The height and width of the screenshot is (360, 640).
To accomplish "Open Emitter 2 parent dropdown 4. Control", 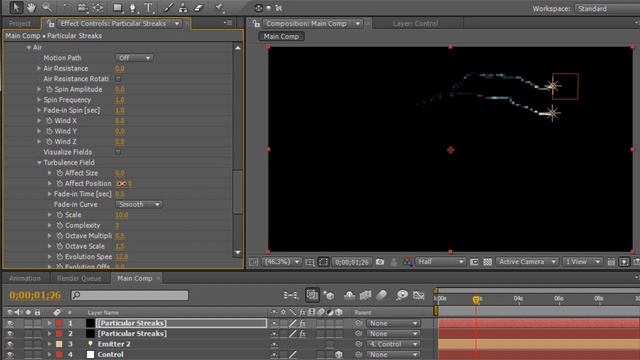I will (x=393, y=344).
